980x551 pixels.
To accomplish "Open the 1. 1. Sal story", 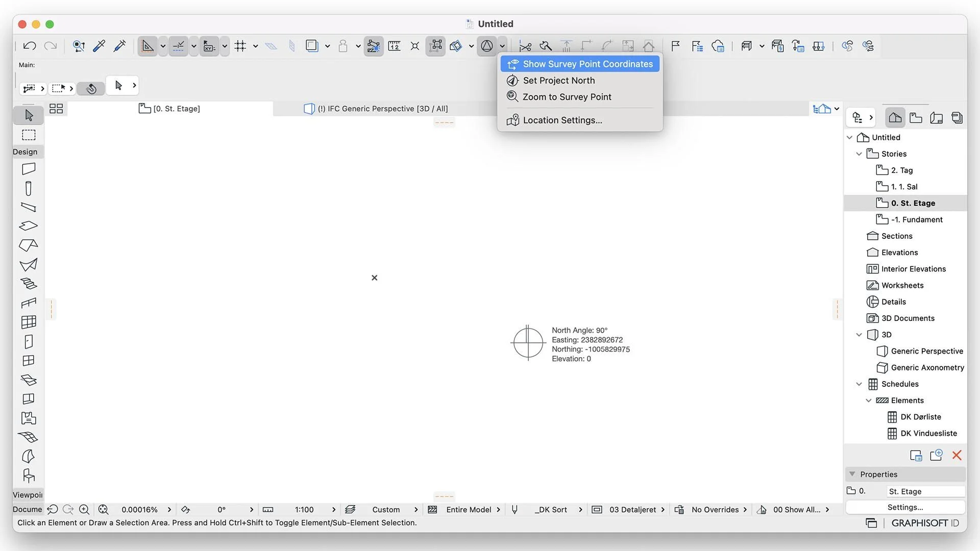I will [904, 187].
